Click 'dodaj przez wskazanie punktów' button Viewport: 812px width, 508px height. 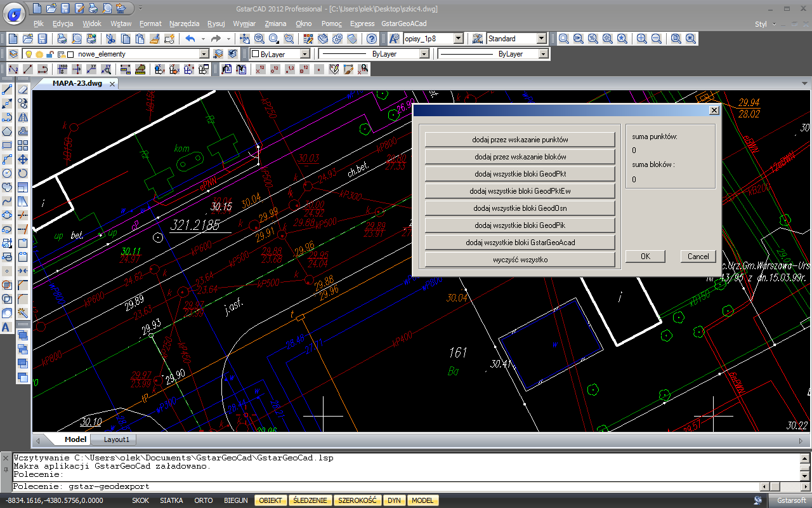(520, 139)
